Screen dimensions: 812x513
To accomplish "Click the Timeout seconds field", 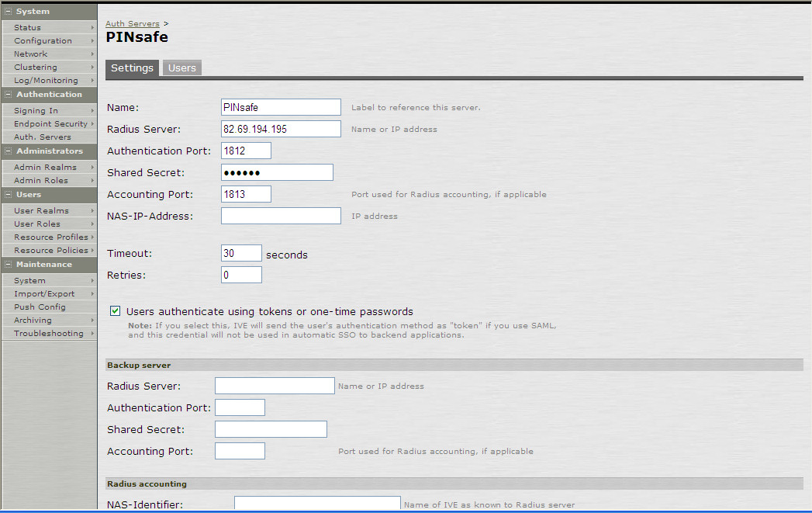I will pyautogui.click(x=240, y=253).
